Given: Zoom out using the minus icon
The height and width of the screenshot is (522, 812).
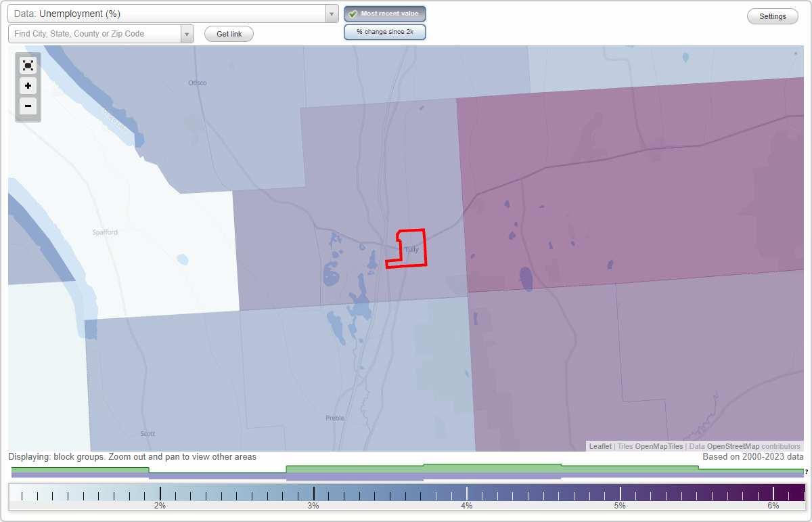Looking at the screenshot, I should pos(28,106).
